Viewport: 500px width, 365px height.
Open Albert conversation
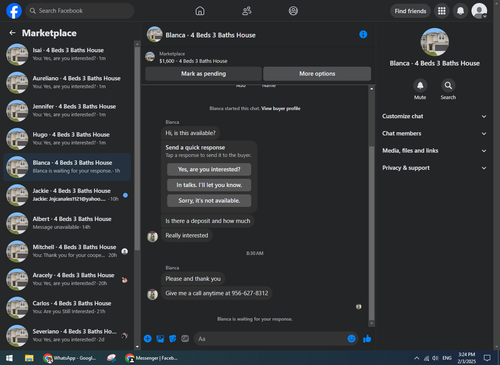click(67, 223)
